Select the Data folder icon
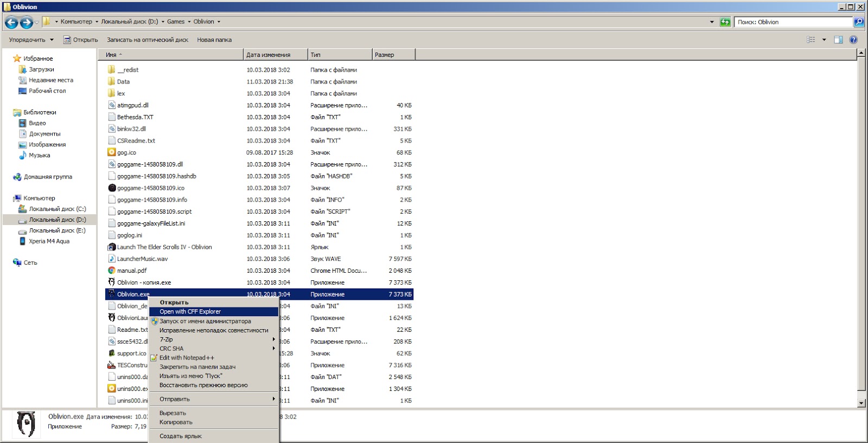Image resolution: width=868 pixels, height=443 pixels. tap(112, 81)
